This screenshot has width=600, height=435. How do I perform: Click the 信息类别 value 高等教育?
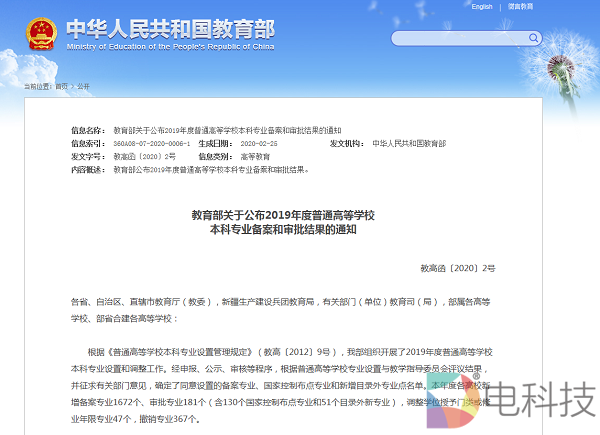point(255,156)
